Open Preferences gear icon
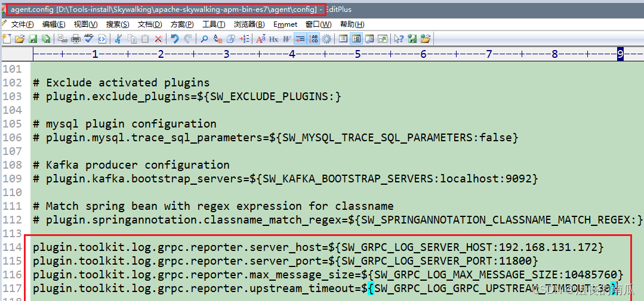This screenshot has height=301, width=644. (326, 39)
